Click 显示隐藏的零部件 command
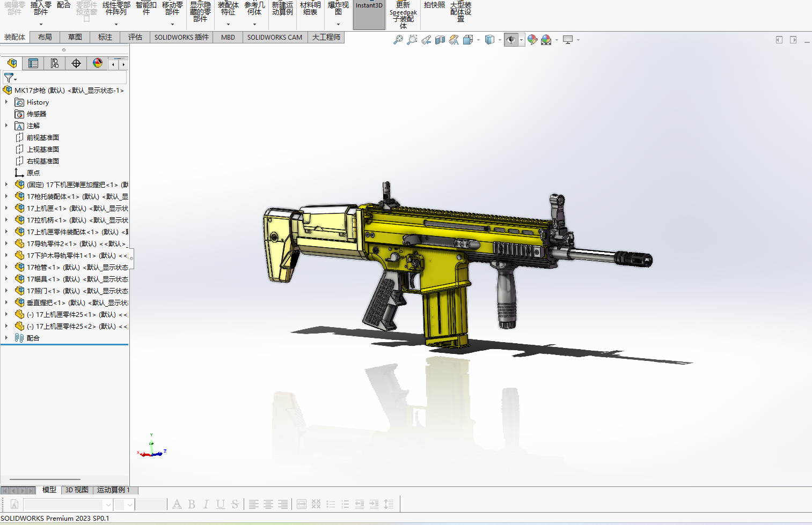 tap(200, 12)
